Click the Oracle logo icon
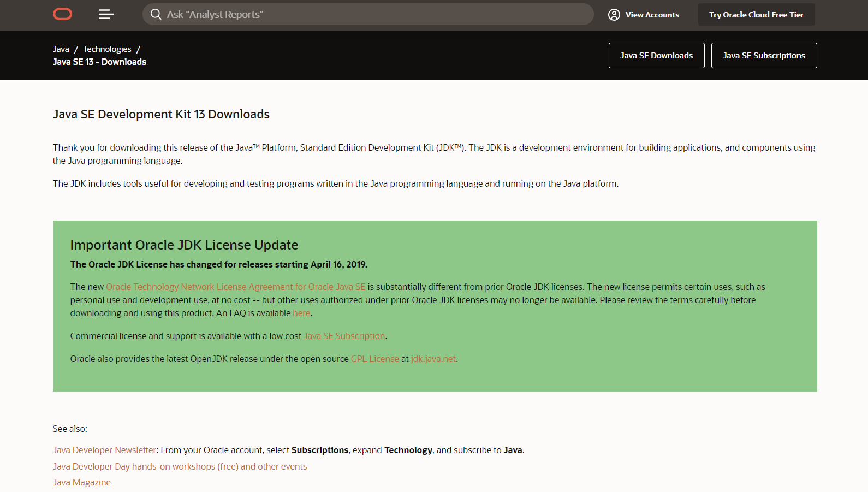 click(62, 14)
